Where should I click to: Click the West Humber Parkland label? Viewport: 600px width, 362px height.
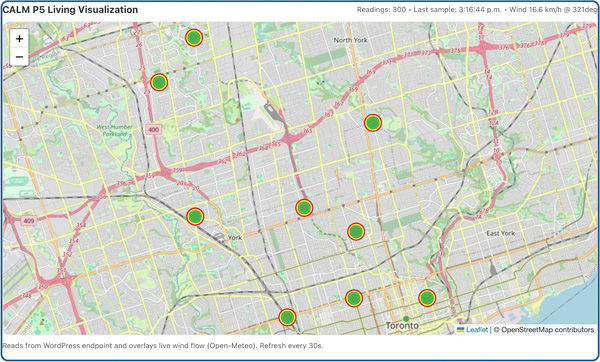(114, 130)
